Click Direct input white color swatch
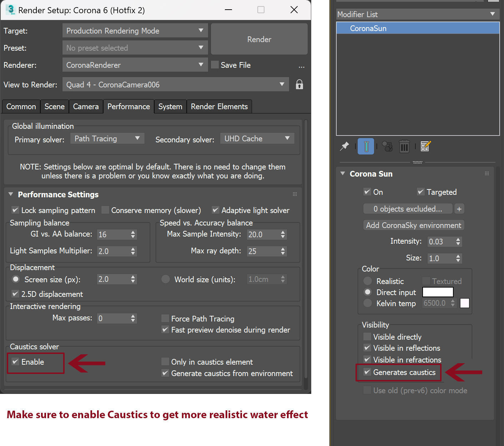The width and height of the screenshot is (504, 446). (x=438, y=292)
